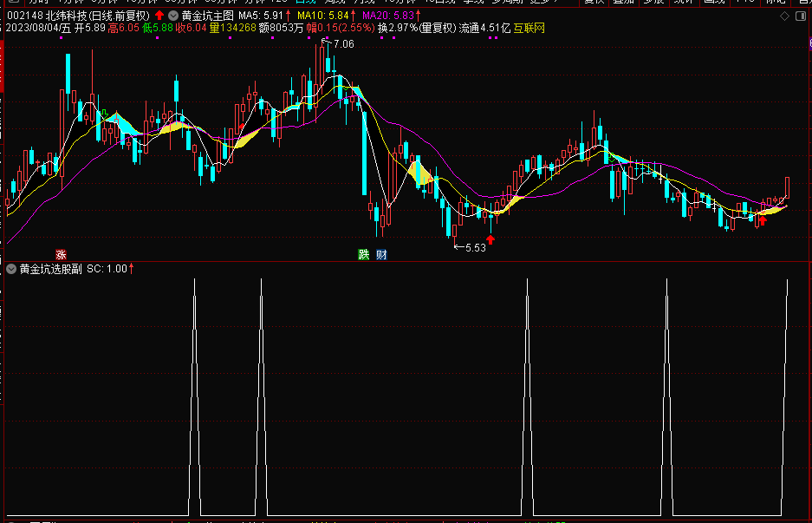812x523 pixels.
Task: Click the high price 高6.05
Action: (x=123, y=28)
